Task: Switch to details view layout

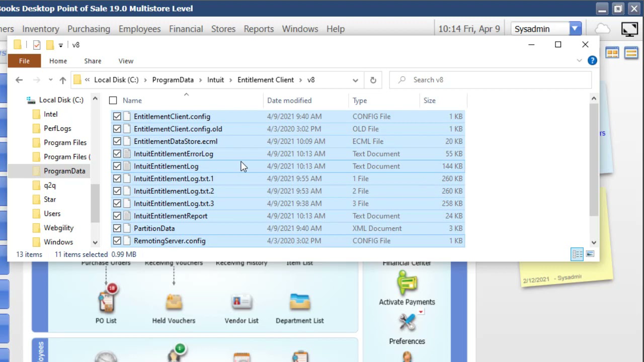Action: [577, 254]
